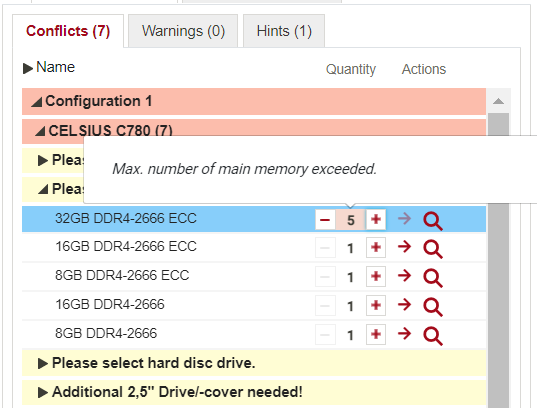Expand 'Please select hard disc drive' conflict
Screen dimensions: 537x408
[x=42, y=363]
